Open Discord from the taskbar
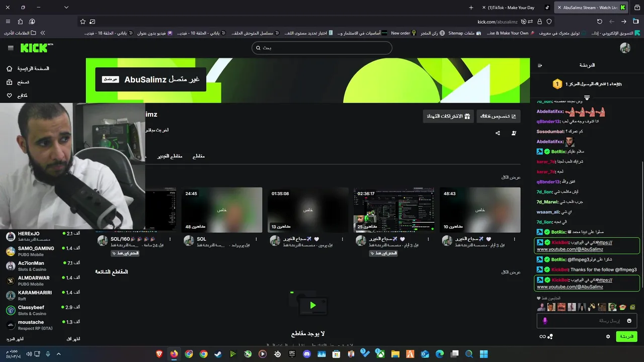The width and height of the screenshot is (644, 362). [x=307, y=354]
